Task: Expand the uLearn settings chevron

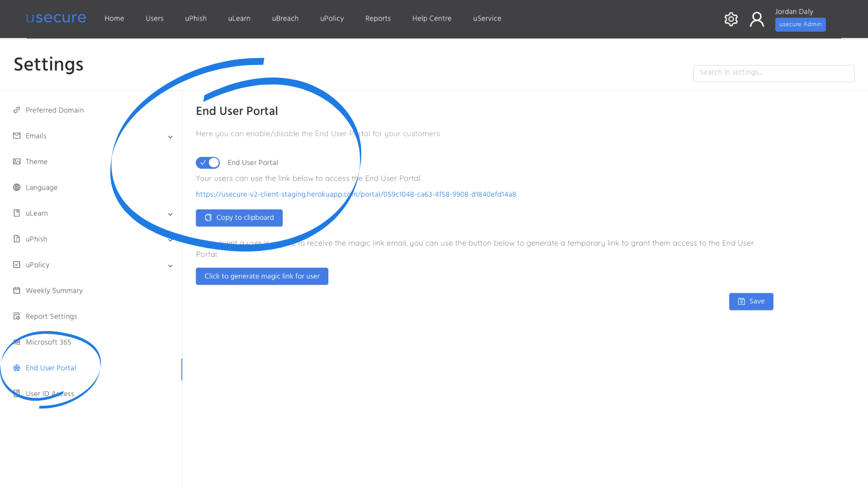Action: click(x=170, y=214)
